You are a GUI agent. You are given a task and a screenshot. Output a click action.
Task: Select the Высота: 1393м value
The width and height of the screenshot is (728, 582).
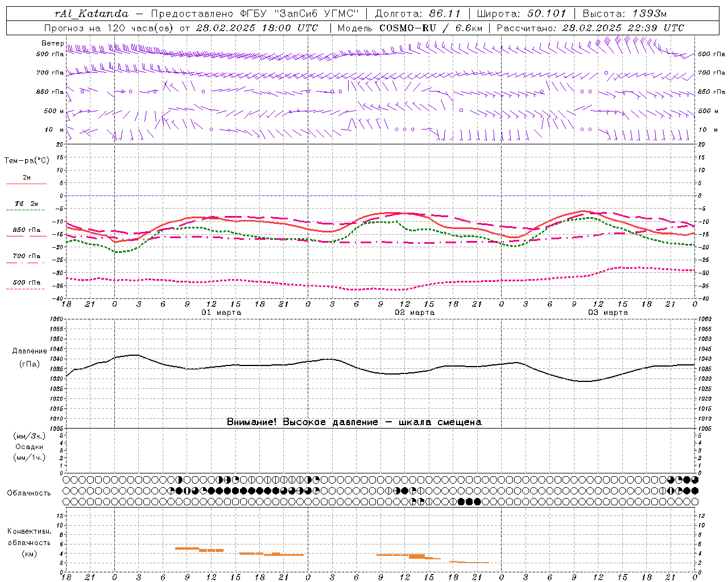[x=624, y=13]
